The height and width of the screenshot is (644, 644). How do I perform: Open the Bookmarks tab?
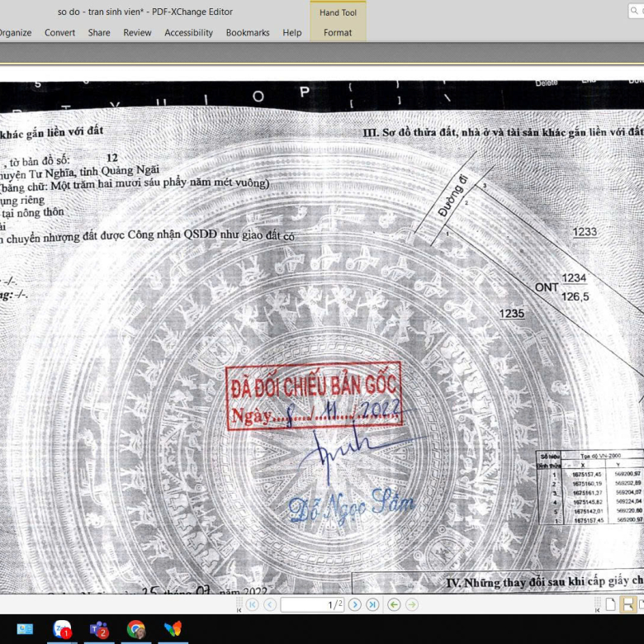[248, 33]
